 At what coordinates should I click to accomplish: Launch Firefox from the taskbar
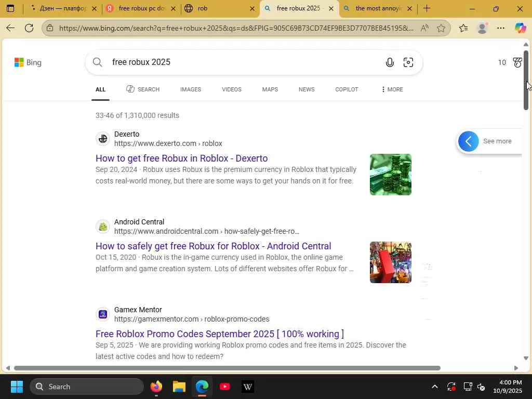coord(156,387)
